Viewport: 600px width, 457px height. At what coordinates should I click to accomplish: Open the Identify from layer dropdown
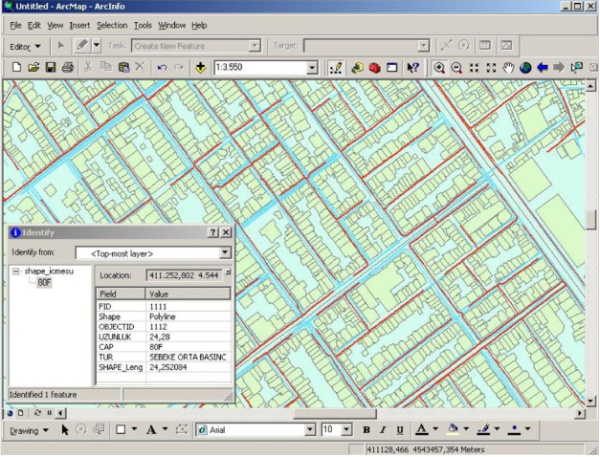(x=225, y=253)
